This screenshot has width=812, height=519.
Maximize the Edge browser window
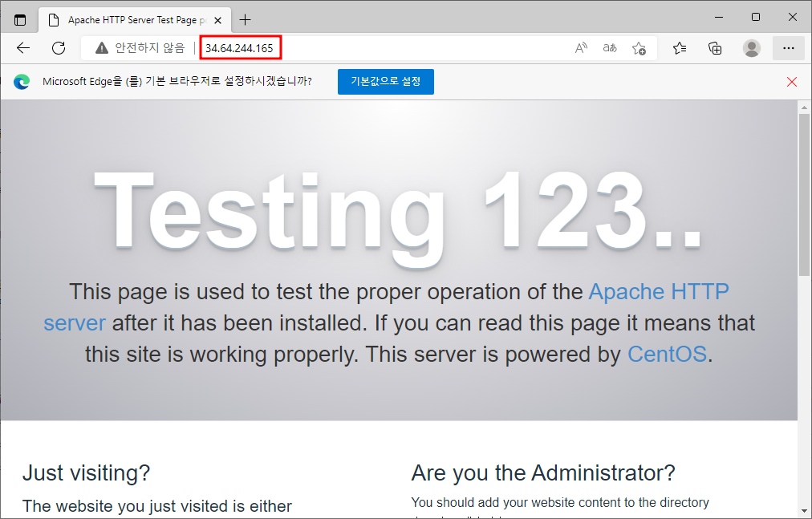pyautogui.click(x=756, y=17)
